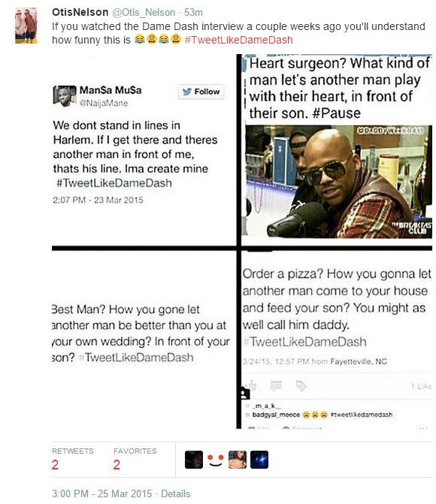Click the speech bubble comment icon
This screenshot has height=504, width=436.
pyautogui.click(x=276, y=385)
